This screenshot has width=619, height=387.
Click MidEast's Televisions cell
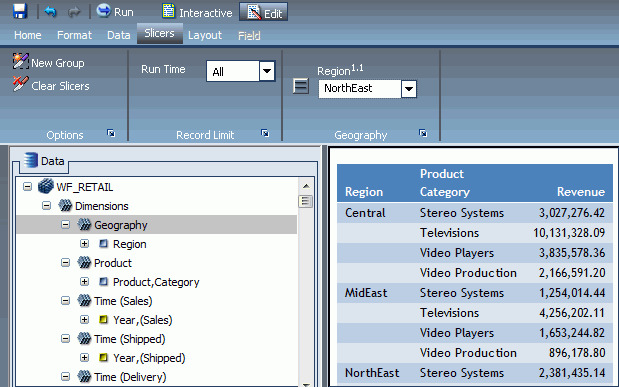(449, 313)
